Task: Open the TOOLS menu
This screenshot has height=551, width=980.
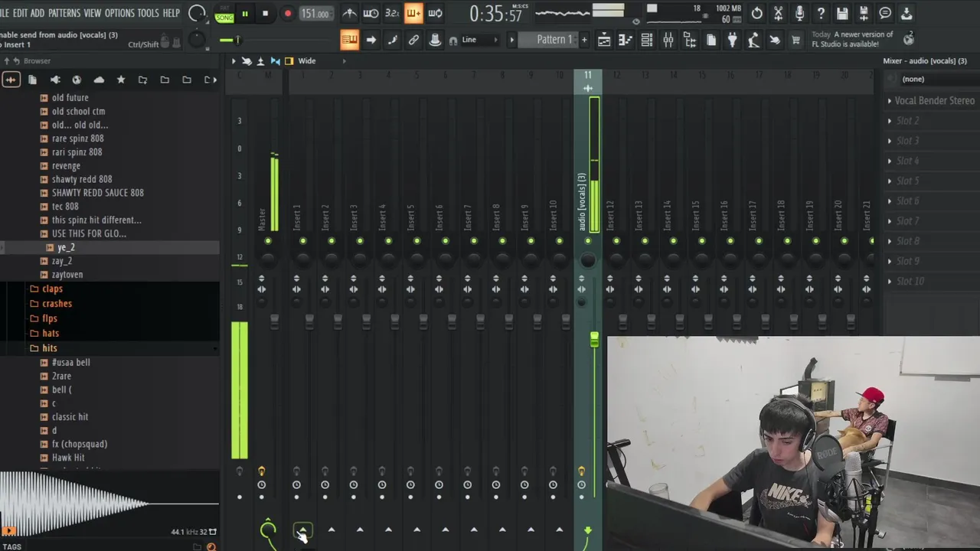Action: (149, 13)
